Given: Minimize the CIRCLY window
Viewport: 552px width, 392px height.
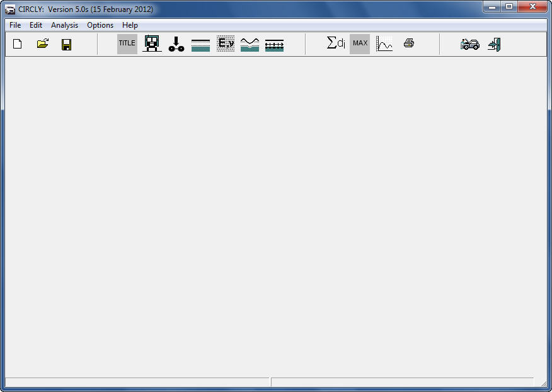Looking at the screenshot, I should (492, 7).
